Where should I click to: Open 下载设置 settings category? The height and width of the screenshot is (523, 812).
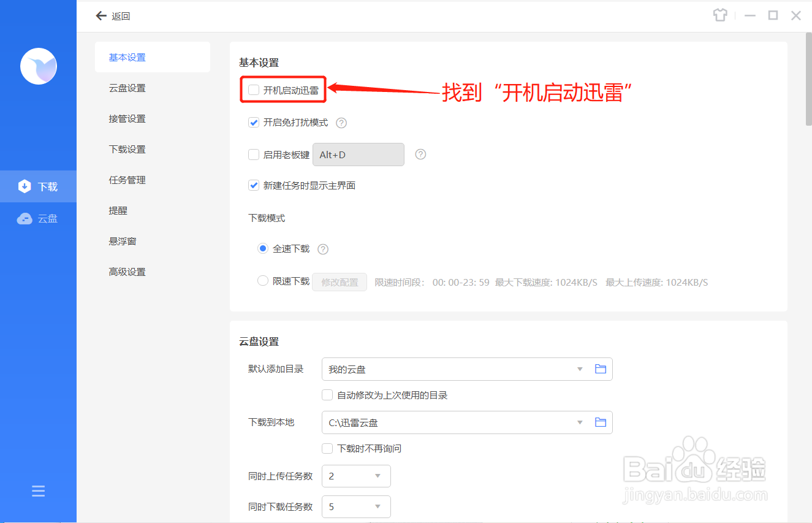tap(127, 149)
